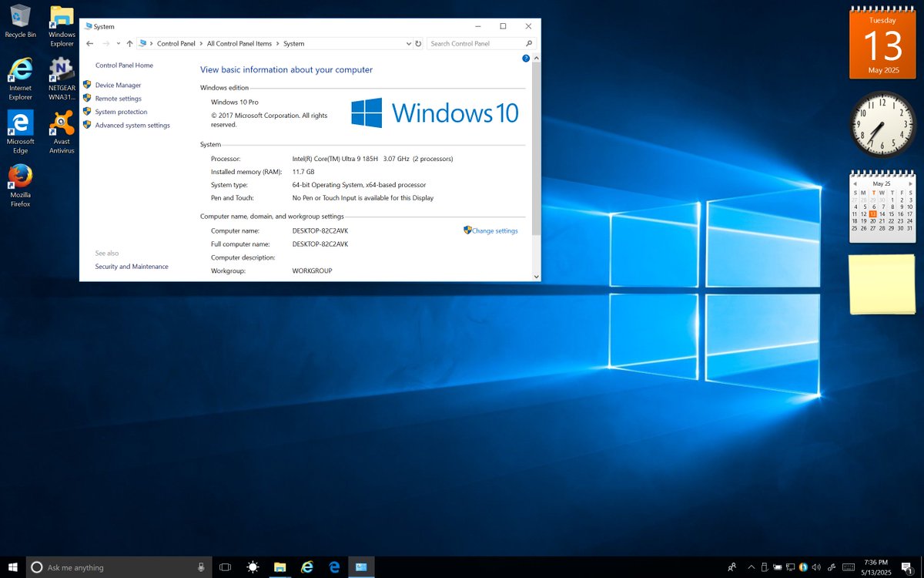Expand the address bar history dropdown
This screenshot has width=924, height=578.
[x=408, y=44]
